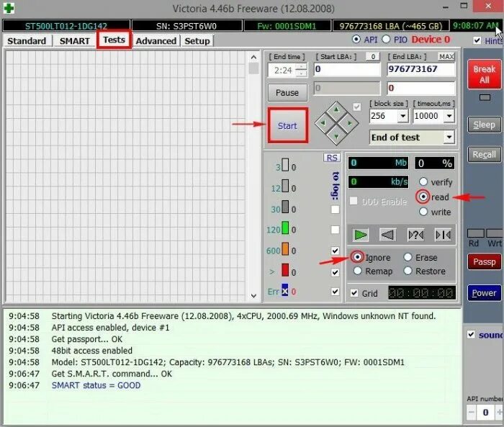Click the down arrow in diamond navigator
Screen dimensions: 504x427
(x=336, y=136)
